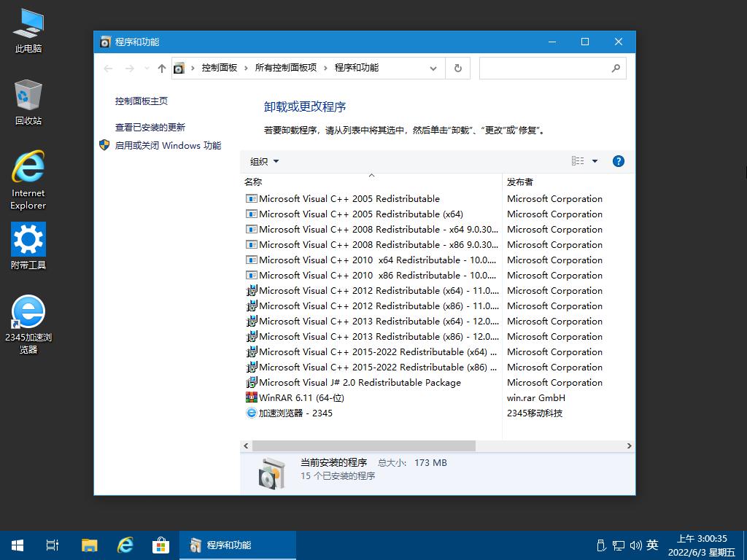This screenshot has width=747, height=560.
Task: Refresh the 程序和功能 list
Action: 458,68
